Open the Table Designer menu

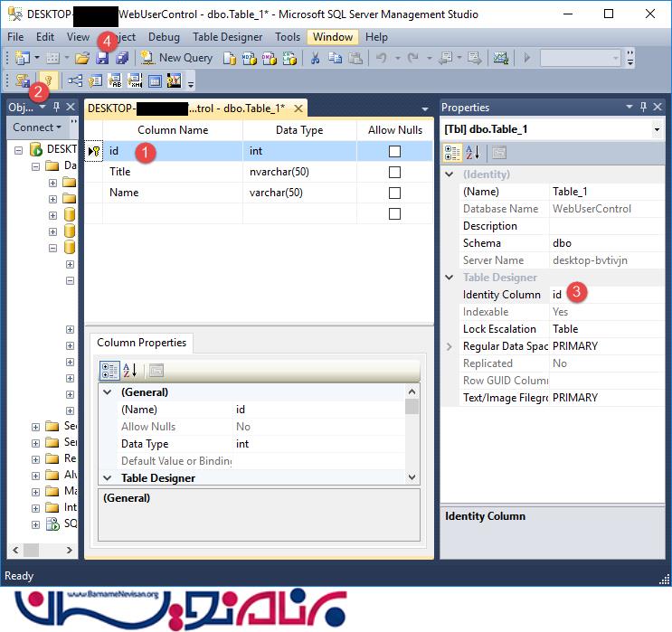228,37
